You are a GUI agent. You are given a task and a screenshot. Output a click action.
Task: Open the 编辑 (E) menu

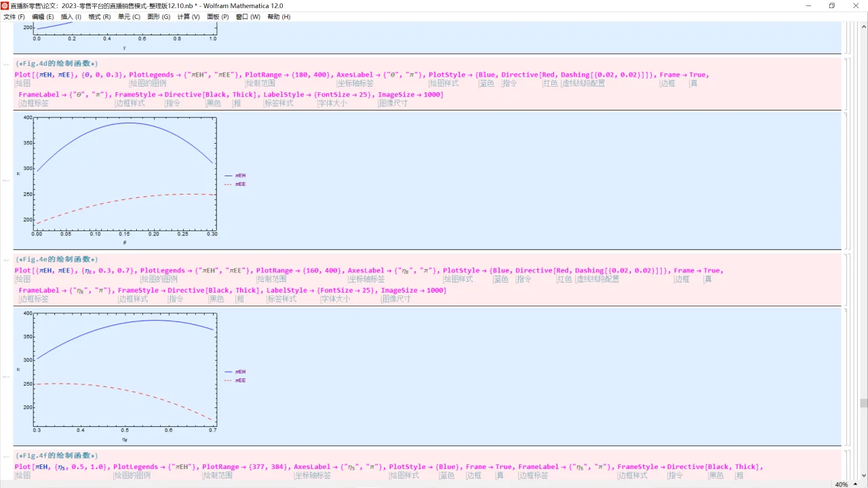[43, 17]
